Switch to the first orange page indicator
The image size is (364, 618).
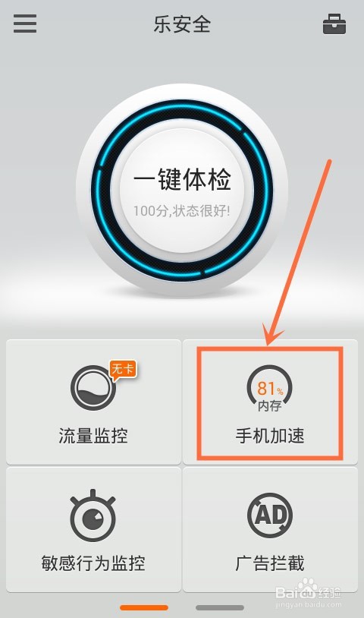click(x=144, y=608)
